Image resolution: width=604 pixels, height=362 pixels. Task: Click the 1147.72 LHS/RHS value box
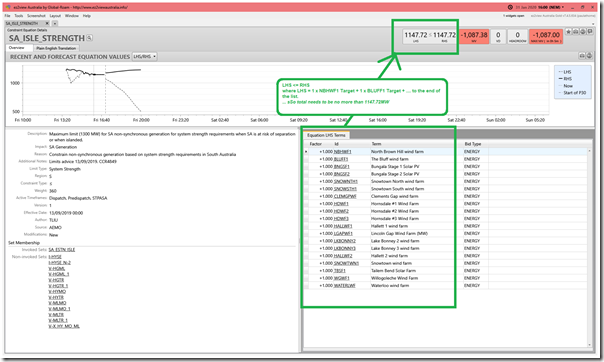430,37
